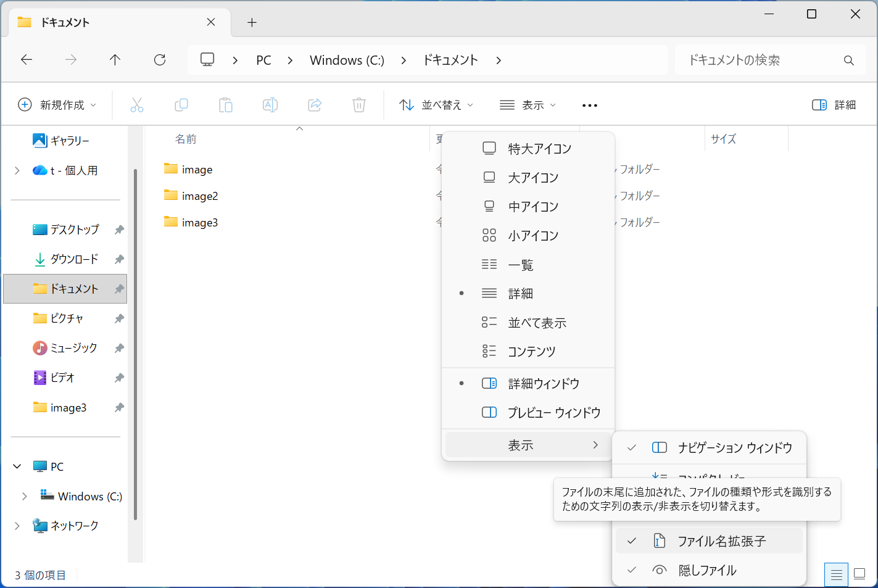Image resolution: width=878 pixels, height=588 pixels.
Task: Switch to large thumbnails view in status bar
Action: point(859,574)
